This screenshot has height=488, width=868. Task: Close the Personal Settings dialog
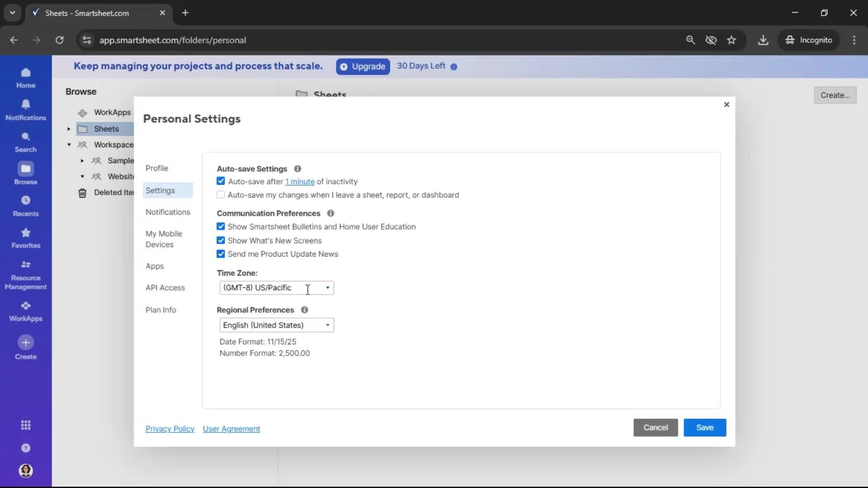[x=726, y=104]
